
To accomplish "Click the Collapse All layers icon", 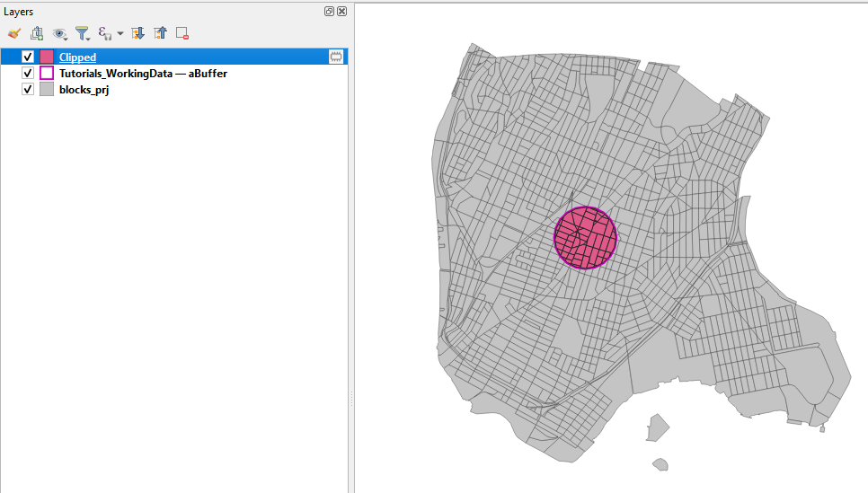I will pos(160,33).
